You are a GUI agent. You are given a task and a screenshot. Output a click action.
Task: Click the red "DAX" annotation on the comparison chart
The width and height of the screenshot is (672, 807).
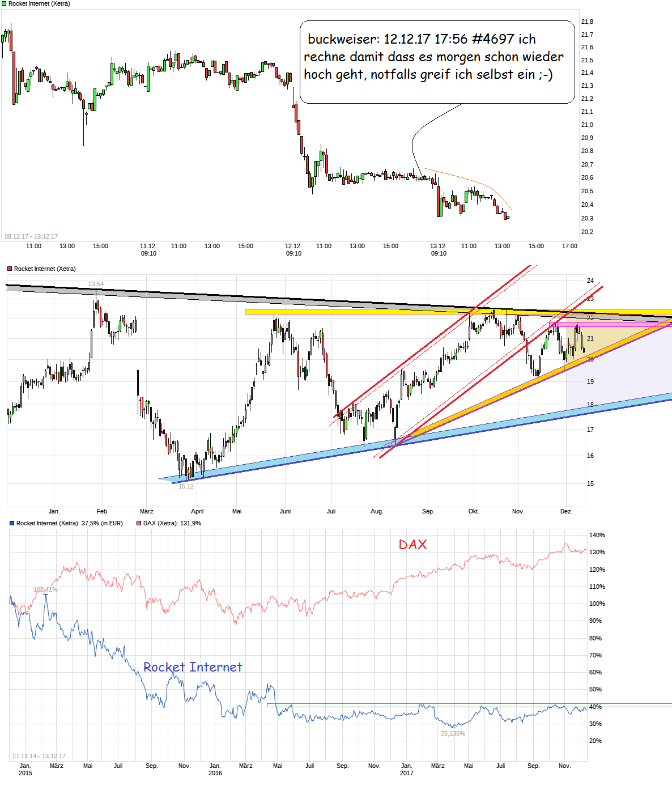click(412, 545)
